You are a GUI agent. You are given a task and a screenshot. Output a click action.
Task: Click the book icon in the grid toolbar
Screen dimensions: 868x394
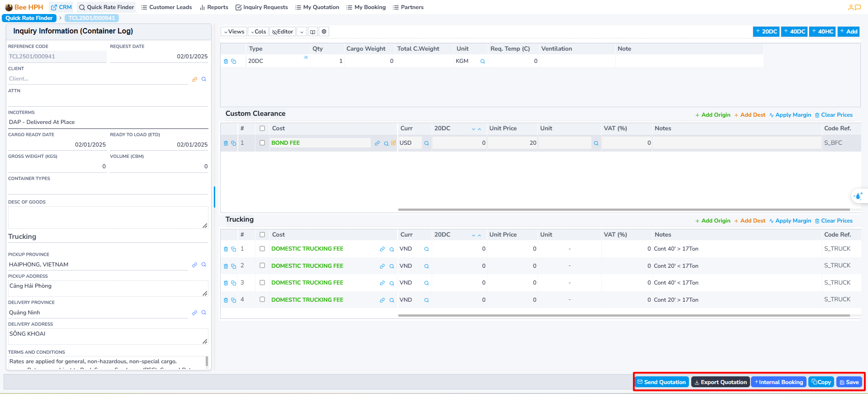click(313, 32)
